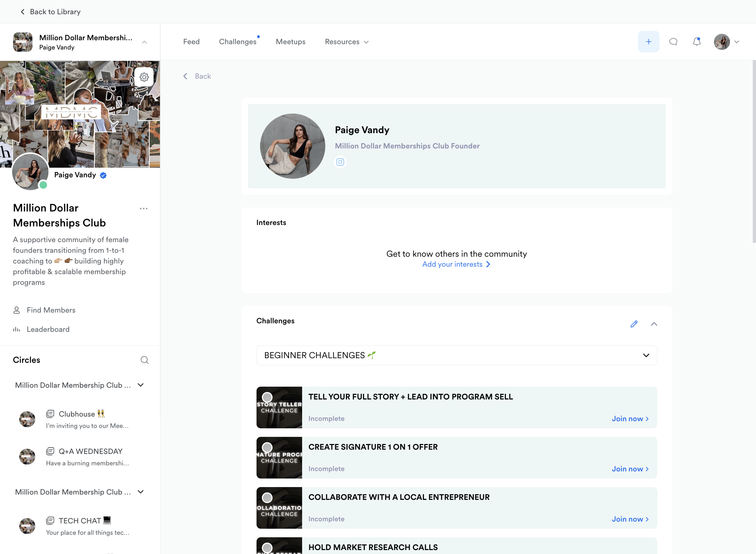This screenshot has height=554, width=756.
Task: Click the Back chevron arrow
Action: point(185,76)
